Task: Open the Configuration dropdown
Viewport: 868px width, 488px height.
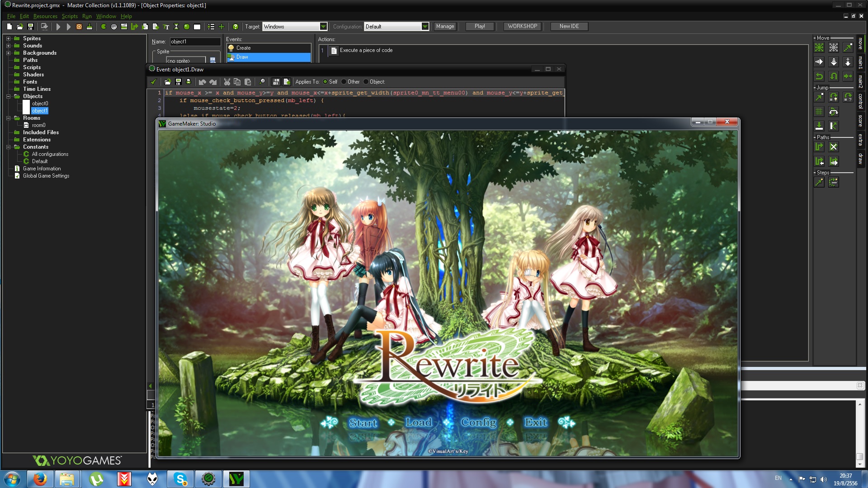Action: pyautogui.click(x=425, y=27)
